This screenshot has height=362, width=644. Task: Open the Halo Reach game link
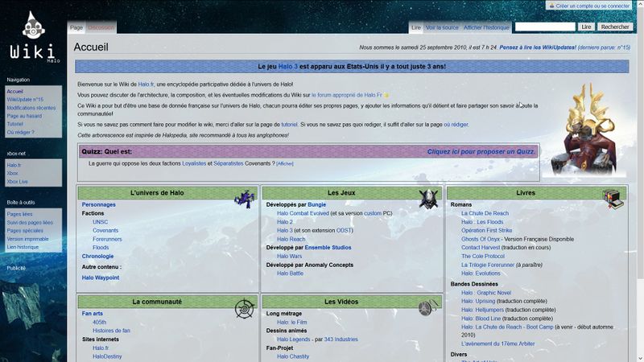pos(291,239)
